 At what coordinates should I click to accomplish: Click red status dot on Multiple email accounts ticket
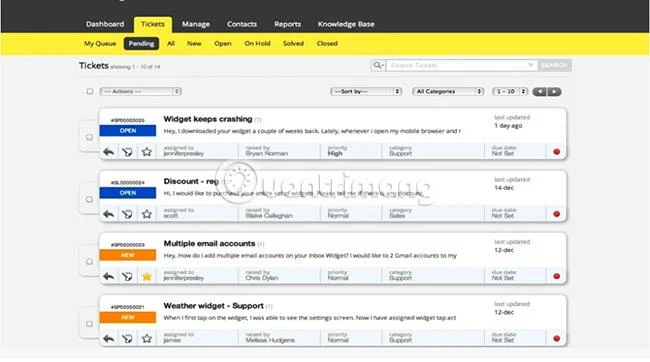(557, 276)
